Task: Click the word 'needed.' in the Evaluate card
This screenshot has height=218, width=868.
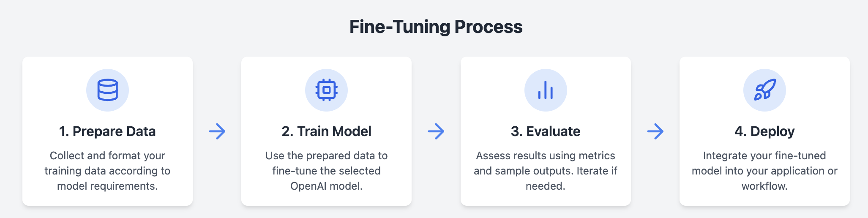Action: (x=546, y=186)
